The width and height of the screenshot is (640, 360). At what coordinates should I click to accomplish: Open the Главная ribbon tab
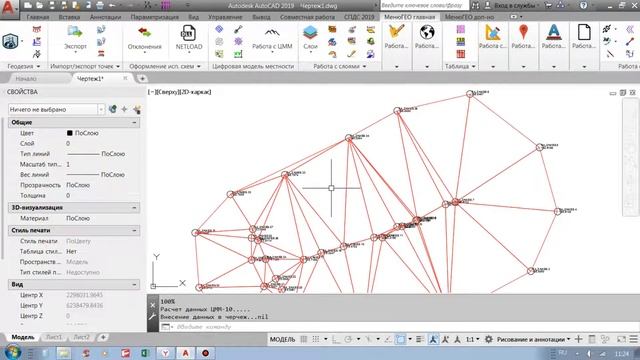tap(38, 17)
